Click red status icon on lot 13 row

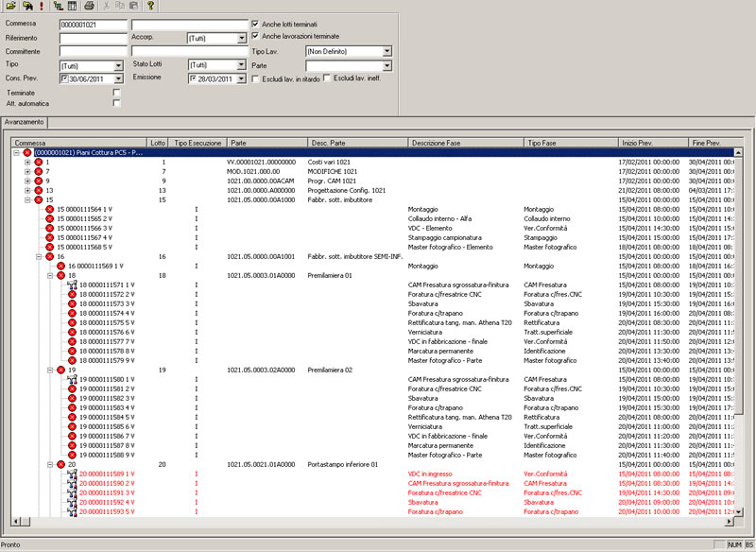39,190
